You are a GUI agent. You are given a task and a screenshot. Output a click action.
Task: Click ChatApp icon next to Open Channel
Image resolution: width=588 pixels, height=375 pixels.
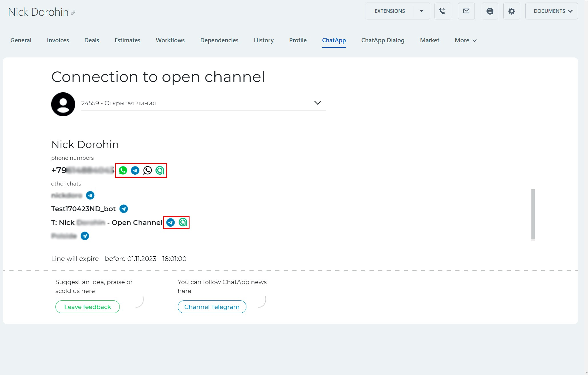(183, 222)
